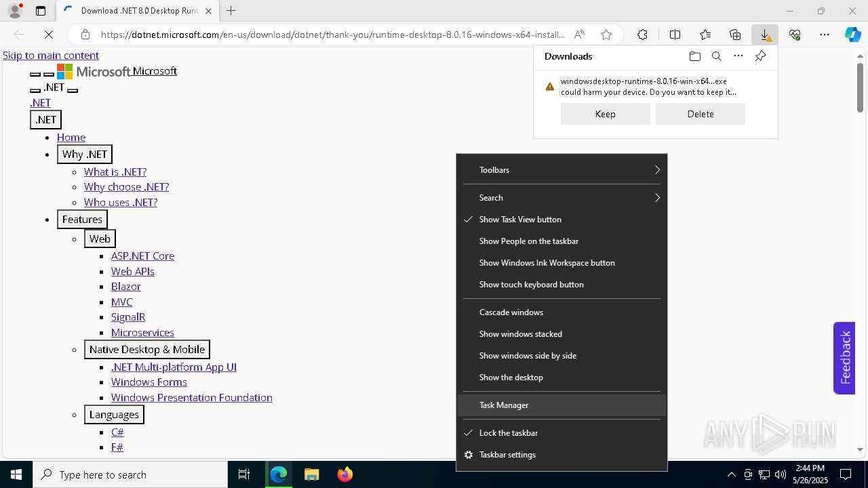The width and height of the screenshot is (868, 488).
Task: Open the tab actions menu icon
Action: tap(41, 11)
